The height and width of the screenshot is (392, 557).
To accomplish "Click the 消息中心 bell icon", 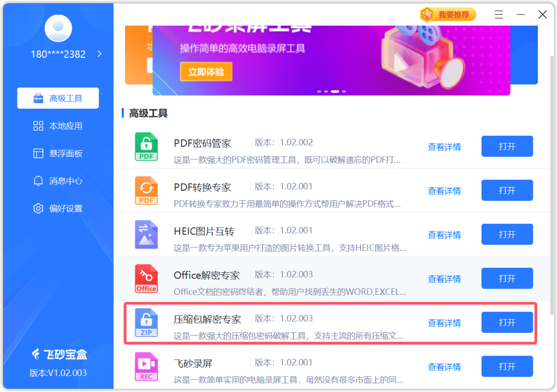I will click(38, 181).
